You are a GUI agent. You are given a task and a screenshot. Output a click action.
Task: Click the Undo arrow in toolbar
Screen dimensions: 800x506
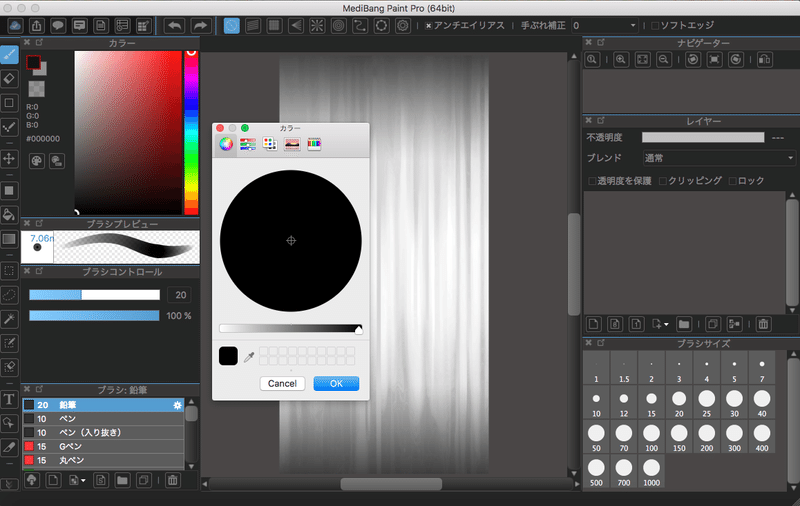174,26
